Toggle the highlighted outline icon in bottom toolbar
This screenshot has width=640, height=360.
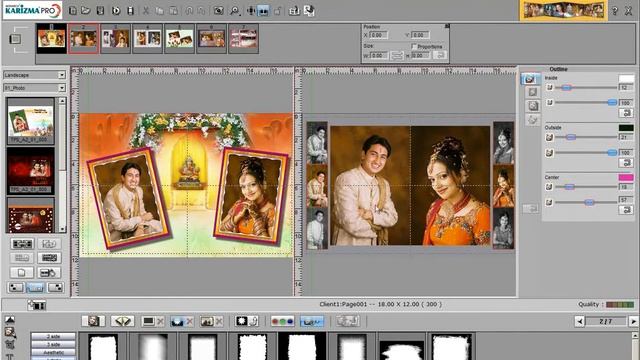coord(312,321)
